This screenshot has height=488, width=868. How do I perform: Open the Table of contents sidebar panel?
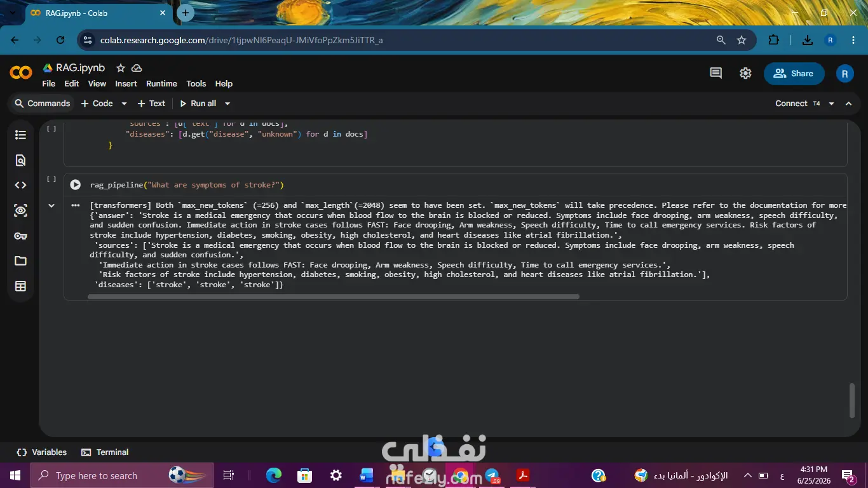point(20,135)
